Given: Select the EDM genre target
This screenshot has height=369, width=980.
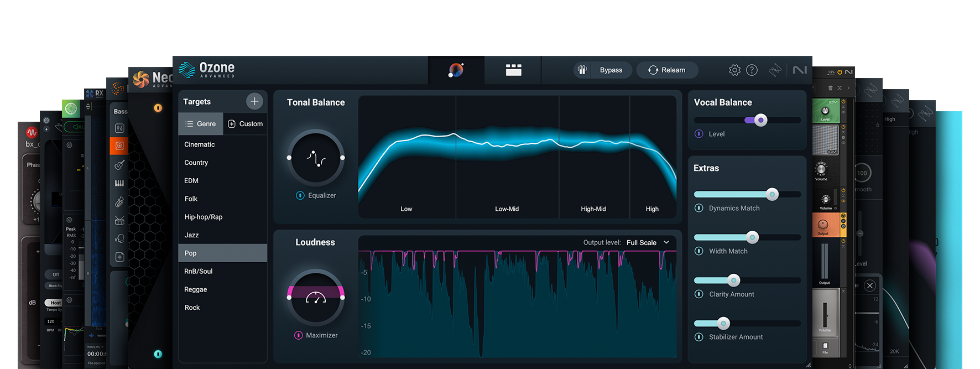Looking at the screenshot, I should point(223,181).
